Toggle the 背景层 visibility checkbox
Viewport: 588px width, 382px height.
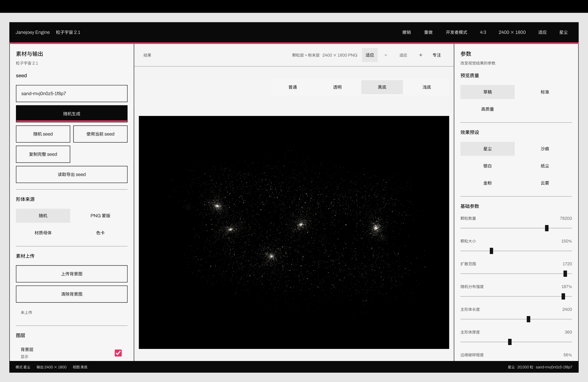118,353
